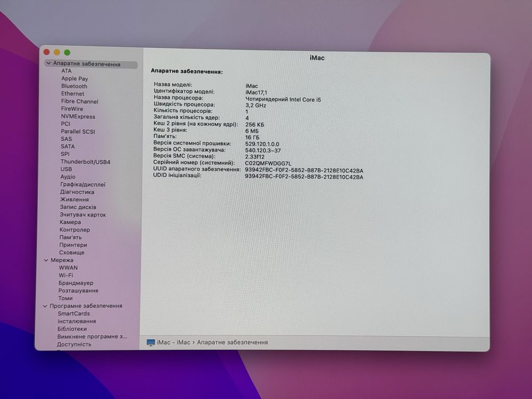Open the Камера sidebar entry

tap(70, 222)
